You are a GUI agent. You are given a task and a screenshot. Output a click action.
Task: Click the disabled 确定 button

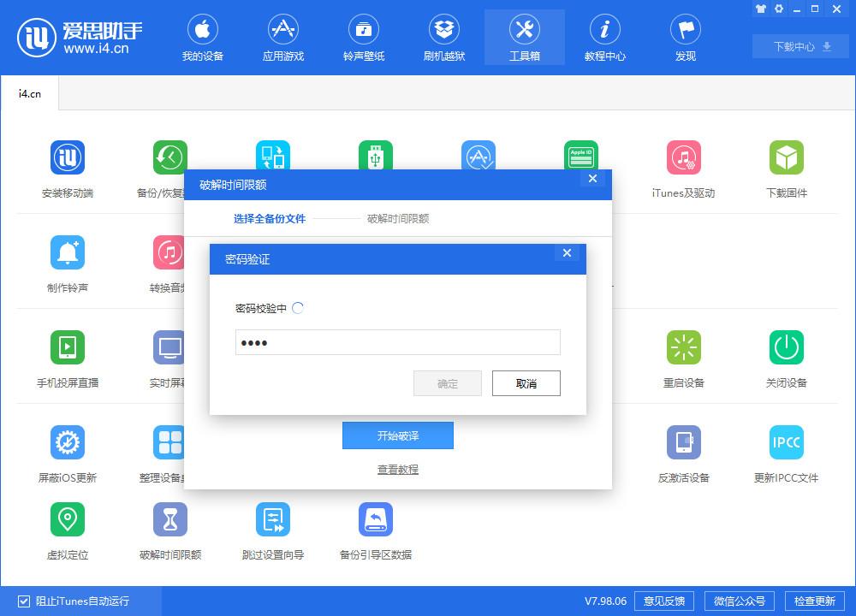[448, 383]
